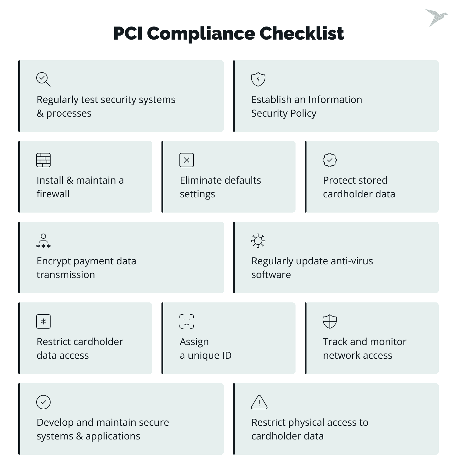This screenshot has width=457, height=476.
Task: Click the PCI Compliance Checklist title
Action: 228,33
